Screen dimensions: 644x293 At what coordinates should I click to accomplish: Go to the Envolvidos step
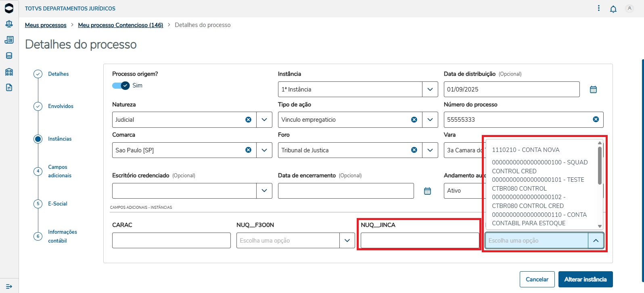61,106
